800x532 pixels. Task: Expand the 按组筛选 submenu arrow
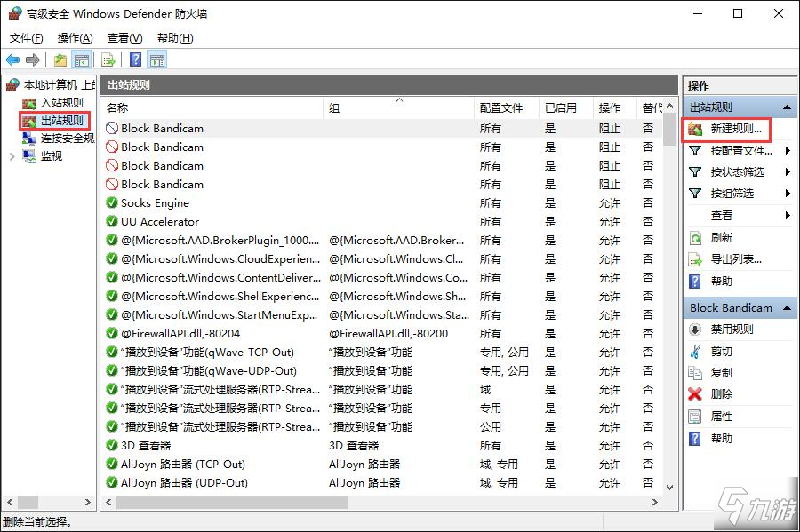click(x=788, y=194)
